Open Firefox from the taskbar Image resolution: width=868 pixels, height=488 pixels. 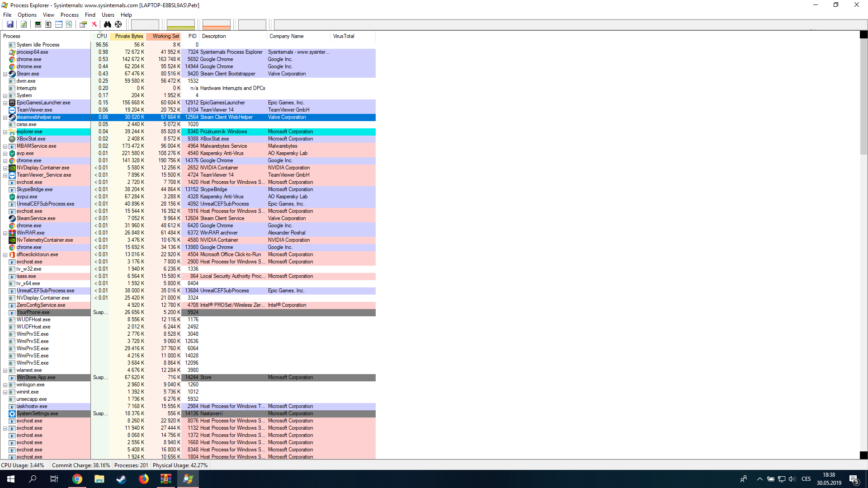pyautogui.click(x=144, y=479)
